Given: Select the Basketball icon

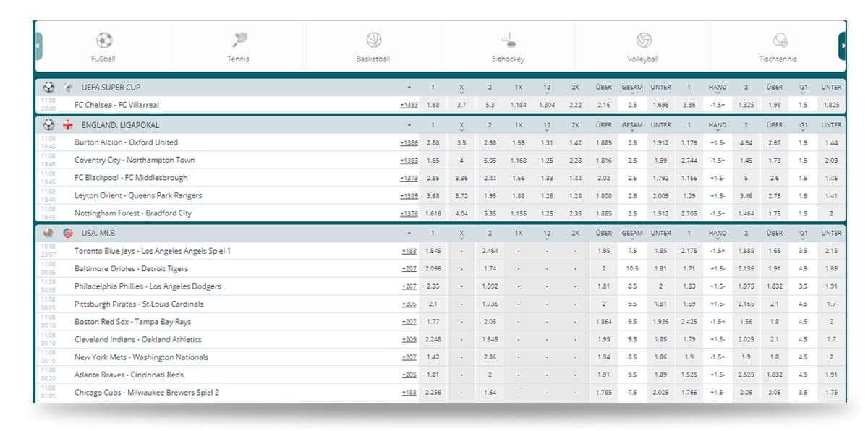Looking at the screenshot, I should 374,40.
